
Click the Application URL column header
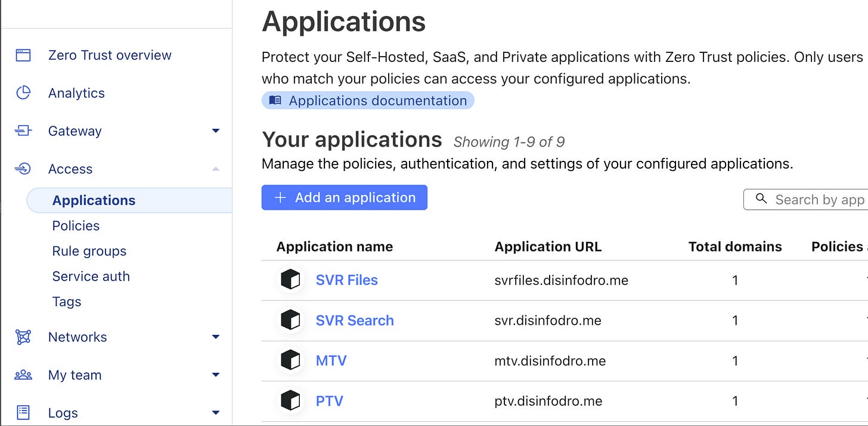coord(548,247)
